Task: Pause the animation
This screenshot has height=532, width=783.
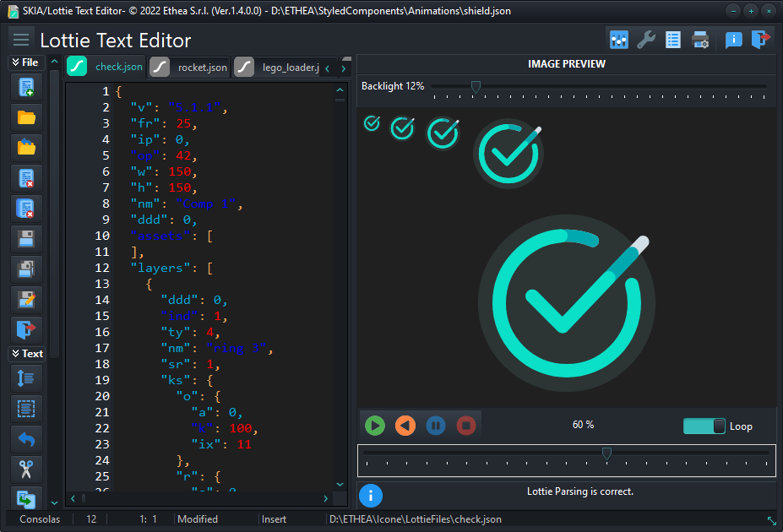Action: (436, 426)
